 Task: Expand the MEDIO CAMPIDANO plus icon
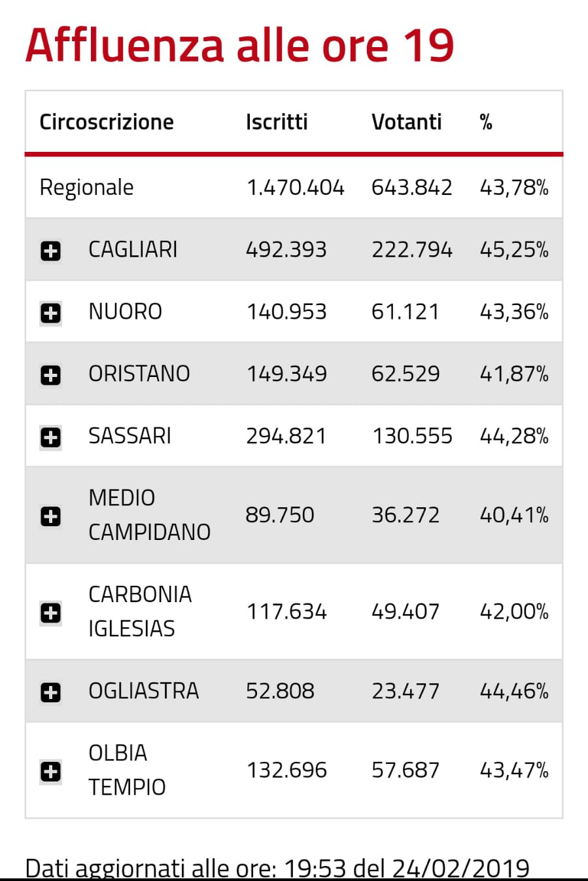click(x=50, y=516)
